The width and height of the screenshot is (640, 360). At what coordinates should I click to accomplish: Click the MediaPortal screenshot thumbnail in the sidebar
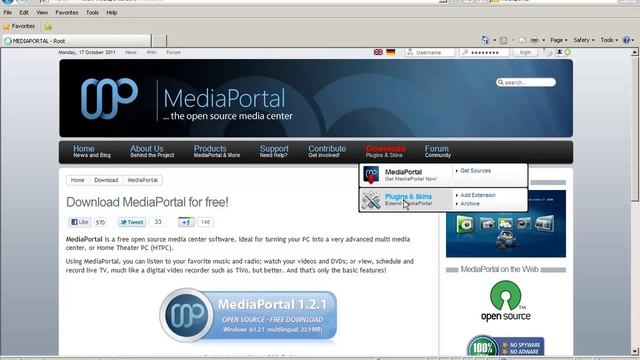[506, 224]
